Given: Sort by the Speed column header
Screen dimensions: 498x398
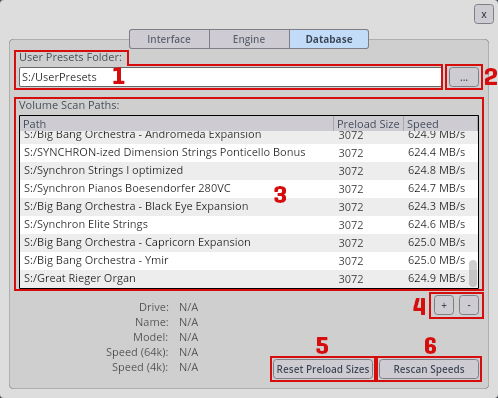Looking at the screenshot, I should tap(441, 124).
